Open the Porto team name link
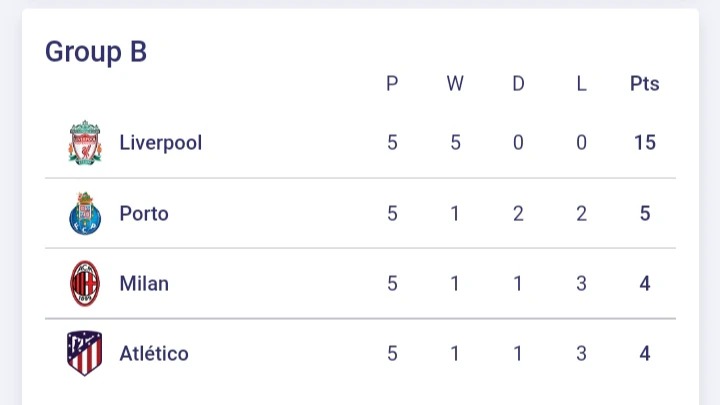 (x=144, y=214)
